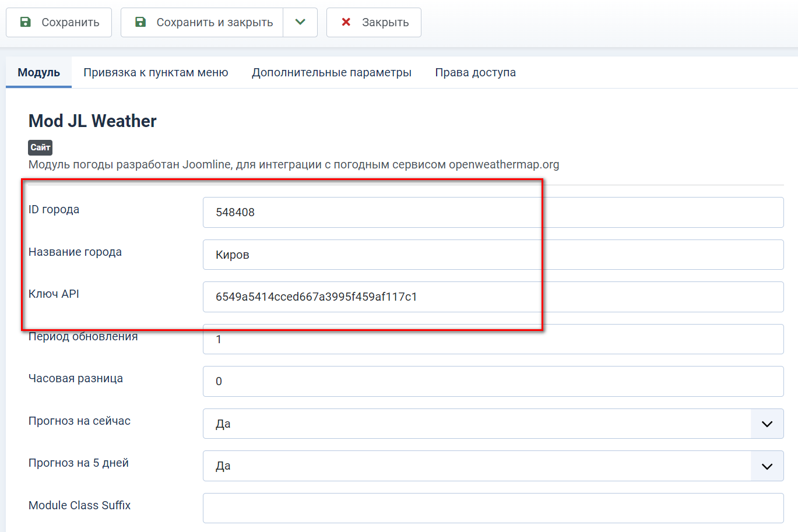
Task: Select the 'Часовая разница' input field
Action: click(493, 381)
